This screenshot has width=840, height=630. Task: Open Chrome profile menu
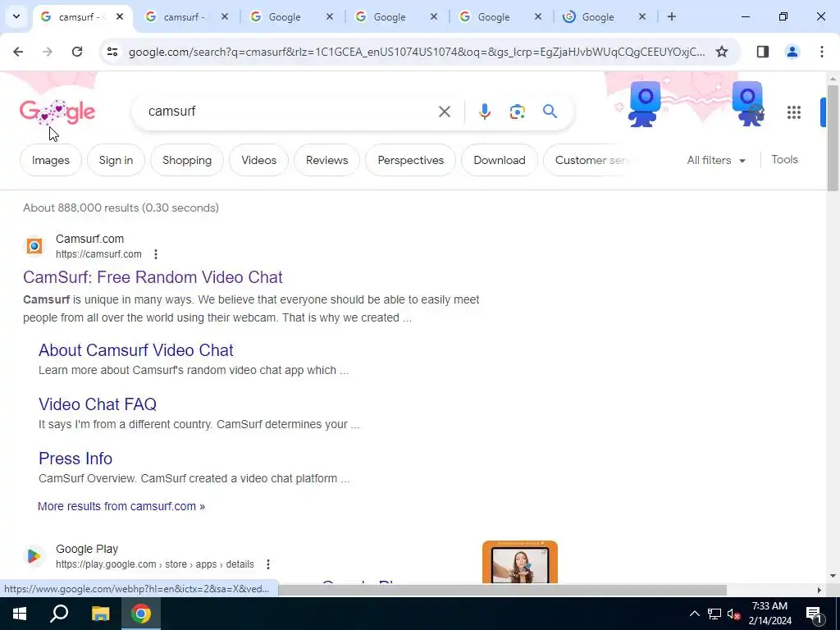tap(792, 52)
